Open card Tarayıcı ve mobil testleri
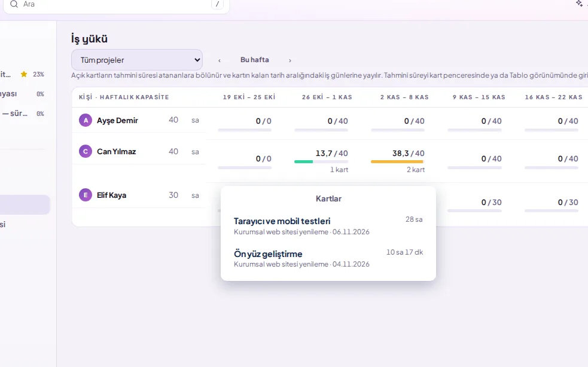 tap(282, 221)
